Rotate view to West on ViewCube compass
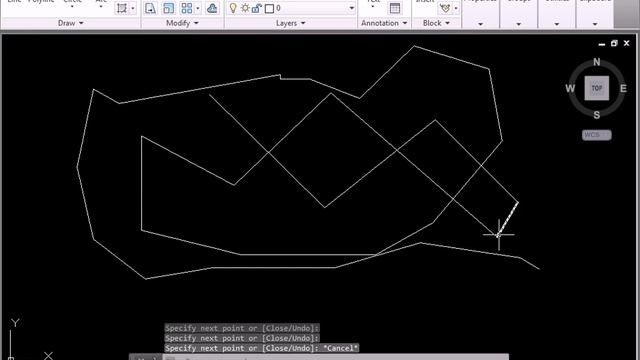Screen dimensions: 640x360 [570, 89]
